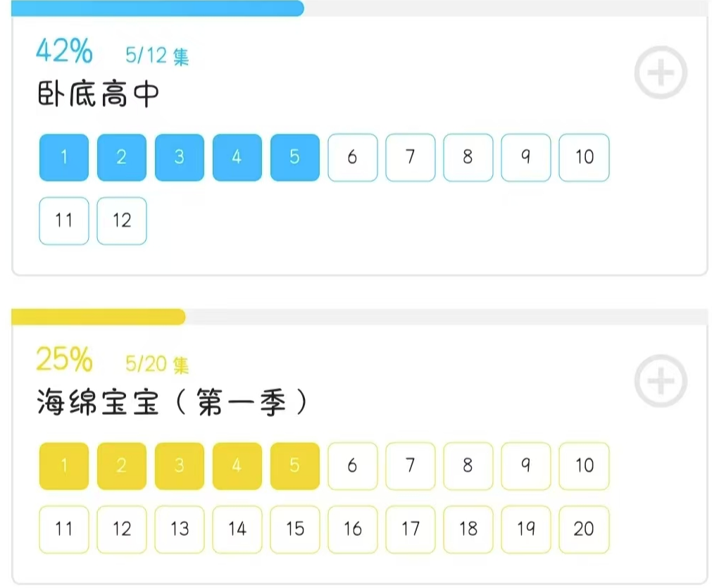Toggle episode 9 in 卧底高中
This screenshot has width=712, height=588.
(525, 157)
